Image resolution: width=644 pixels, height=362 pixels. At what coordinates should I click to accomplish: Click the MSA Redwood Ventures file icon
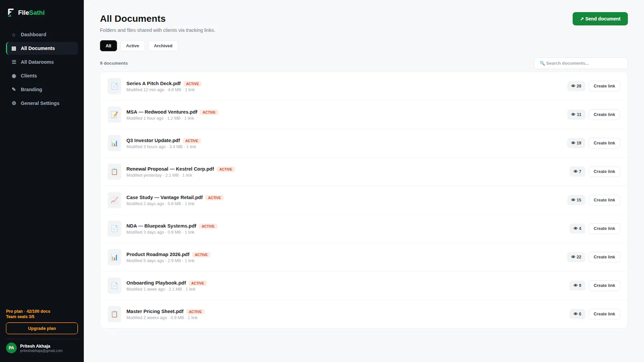click(x=114, y=115)
